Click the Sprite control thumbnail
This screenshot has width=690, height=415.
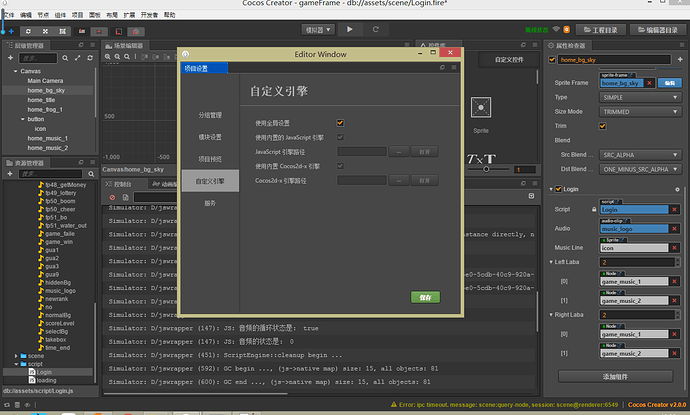pyautogui.click(x=481, y=107)
